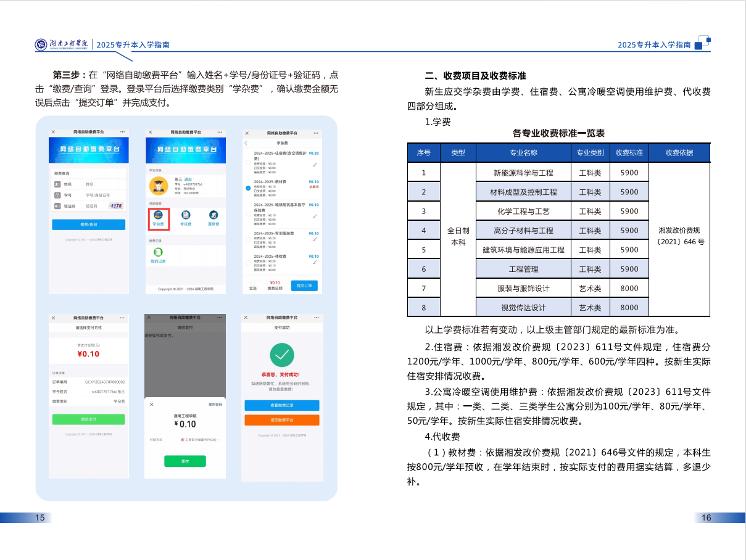Image resolution: width=746 pixels, height=560 pixels.
Task: Tap the 考试费 icon
Action: pyautogui.click(x=186, y=215)
